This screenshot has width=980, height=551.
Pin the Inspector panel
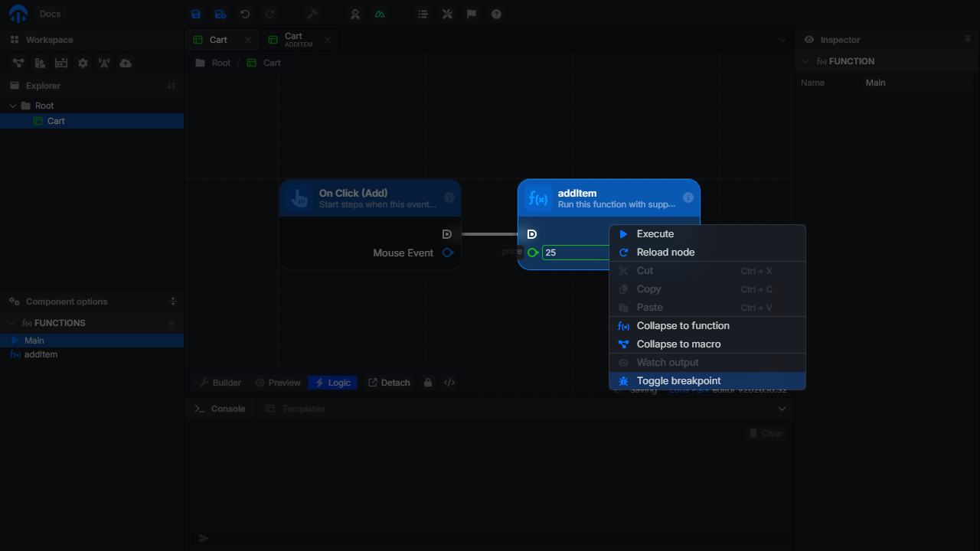pos(968,40)
